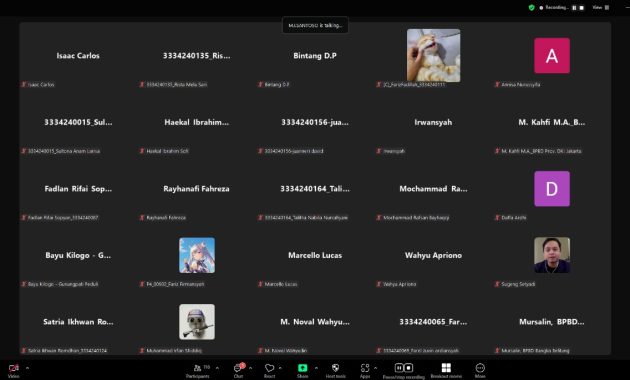Select the 'M. Noval Wahyu...' participant tile
Viewport: 630px width, 380px height.
(x=315, y=322)
